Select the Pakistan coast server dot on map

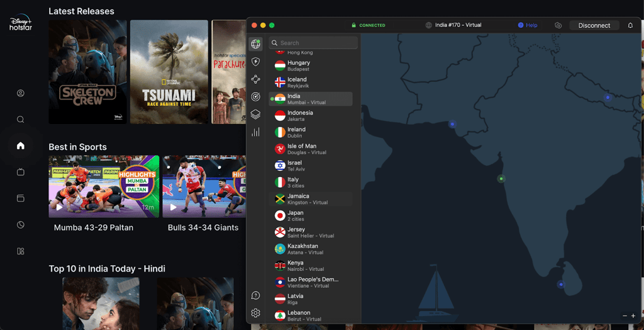point(452,124)
